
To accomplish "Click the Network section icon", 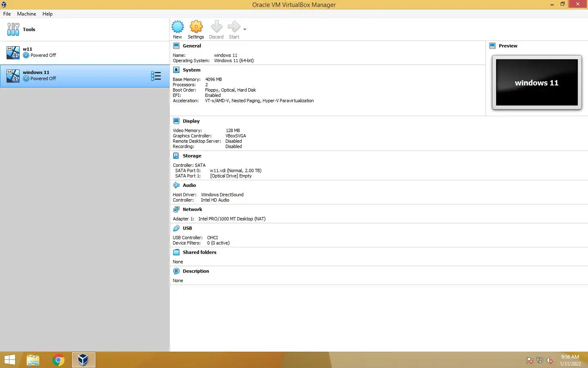I will click(x=176, y=209).
